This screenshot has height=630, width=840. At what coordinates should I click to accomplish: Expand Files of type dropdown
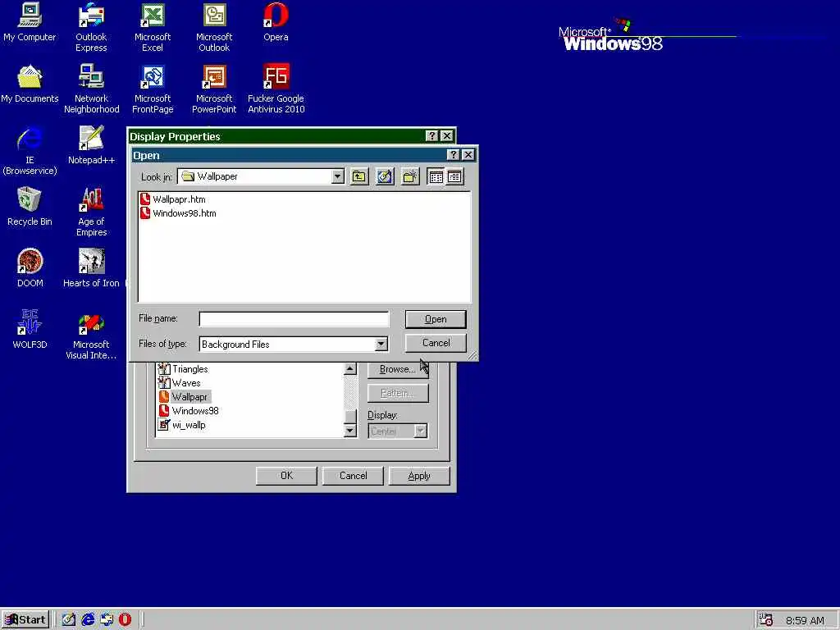[381, 344]
